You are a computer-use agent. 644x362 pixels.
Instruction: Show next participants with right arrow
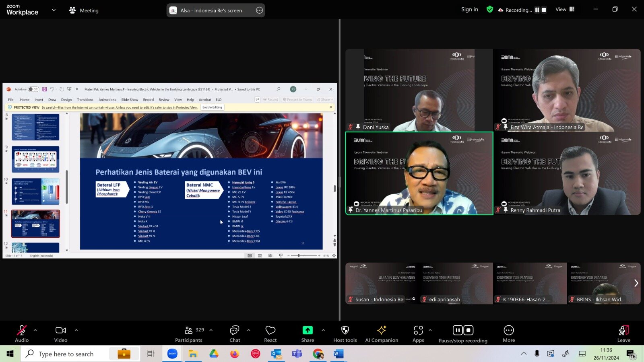(636, 283)
